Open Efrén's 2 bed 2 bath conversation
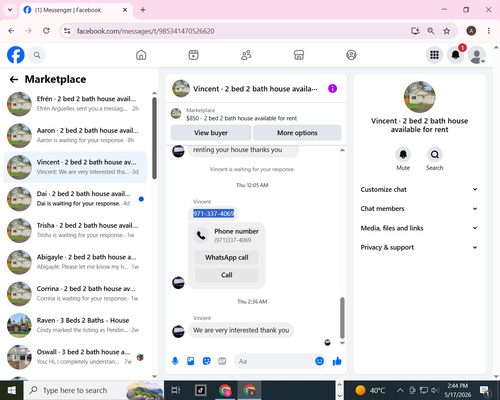 (x=75, y=104)
